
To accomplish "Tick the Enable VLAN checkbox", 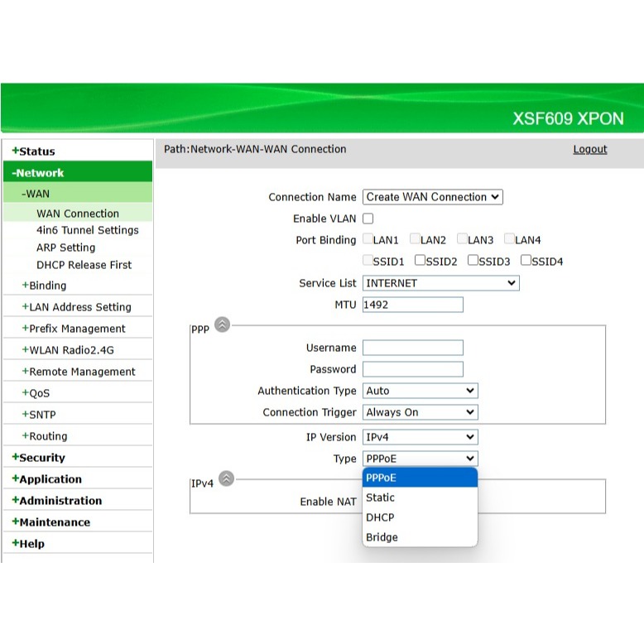I will (368, 219).
